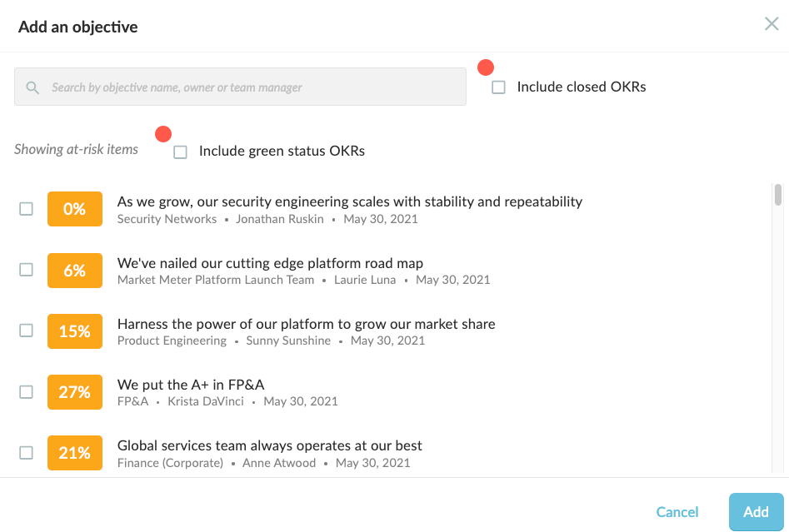Click the 6% progress badge
The height and width of the screenshot is (532, 789).
[x=75, y=270]
